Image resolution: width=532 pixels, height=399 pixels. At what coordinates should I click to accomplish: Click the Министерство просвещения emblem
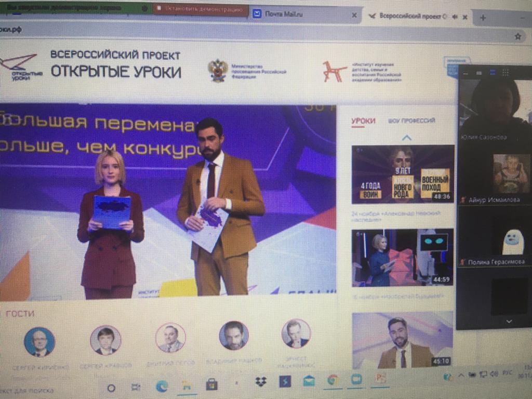[218, 71]
